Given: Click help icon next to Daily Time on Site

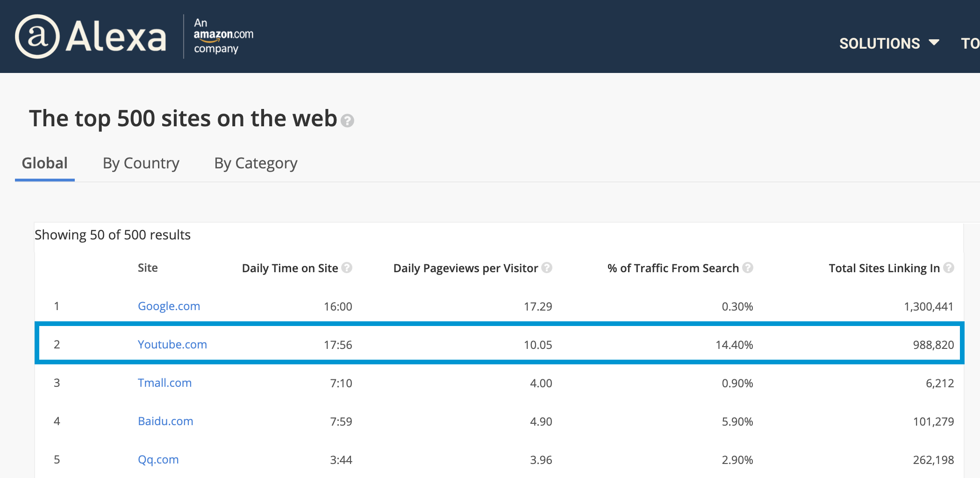Looking at the screenshot, I should (x=347, y=268).
